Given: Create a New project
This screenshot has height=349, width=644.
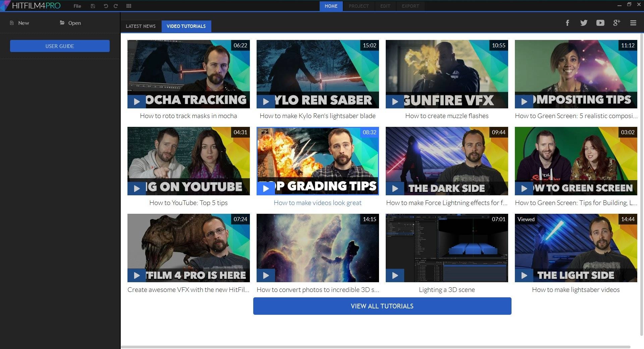Looking at the screenshot, I should click(19, 23).
